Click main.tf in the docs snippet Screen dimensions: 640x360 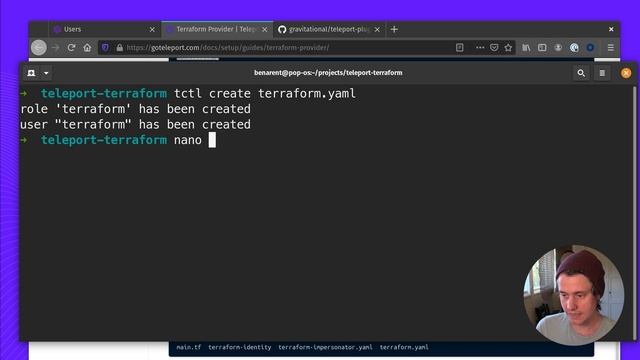[x=189, y=347]
